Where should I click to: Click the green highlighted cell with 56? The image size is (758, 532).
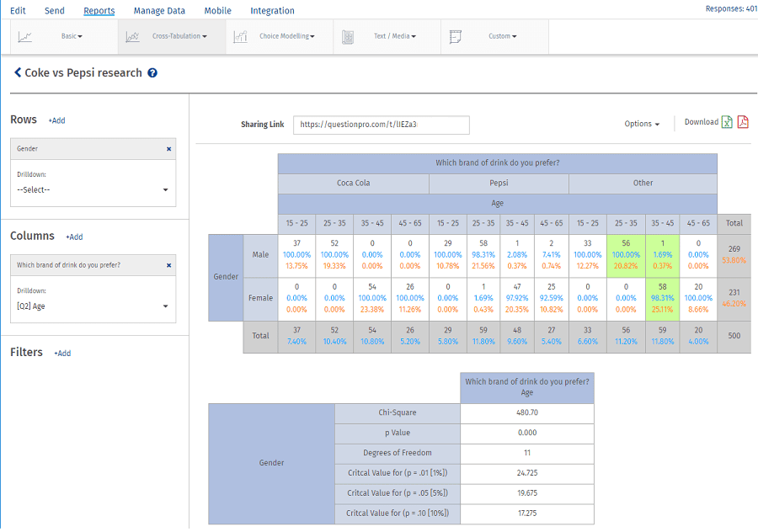[x=626, y=255]
